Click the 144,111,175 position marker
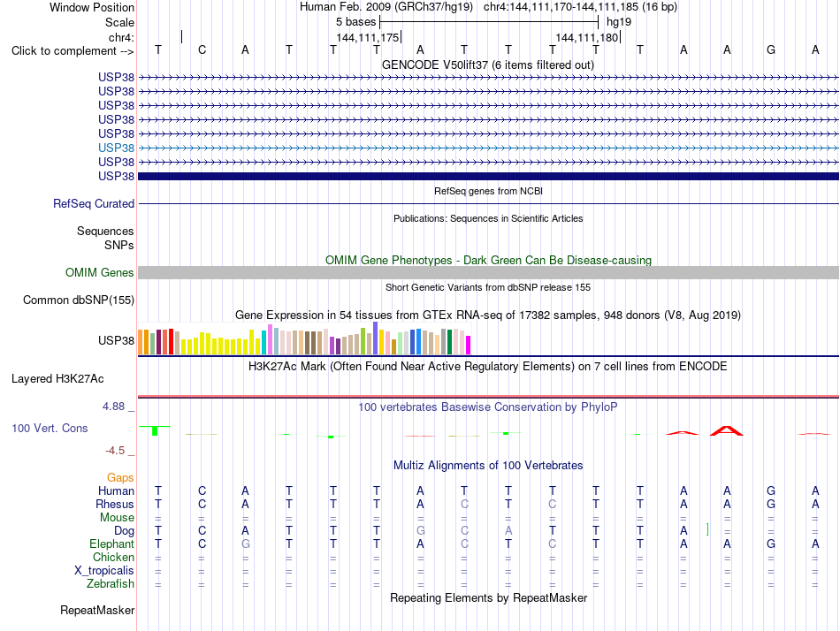This screenshot has width=840, height=631. (x=368, y=37)
